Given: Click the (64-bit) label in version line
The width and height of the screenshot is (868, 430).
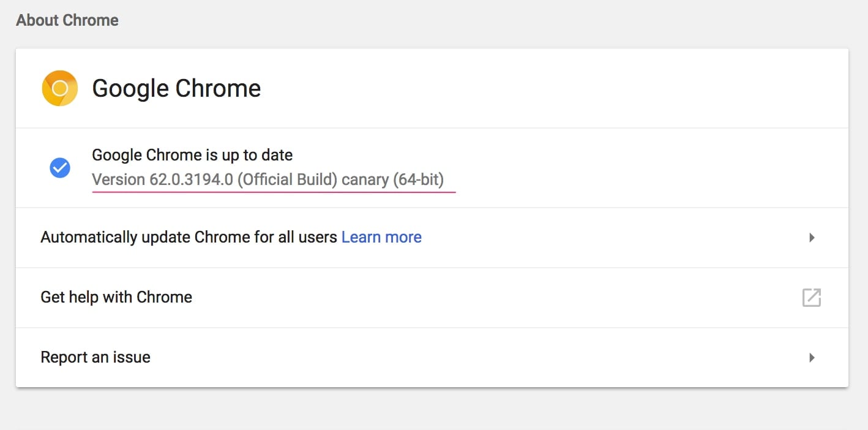Looking at the screenshot, I should click(x=419, y=180).
